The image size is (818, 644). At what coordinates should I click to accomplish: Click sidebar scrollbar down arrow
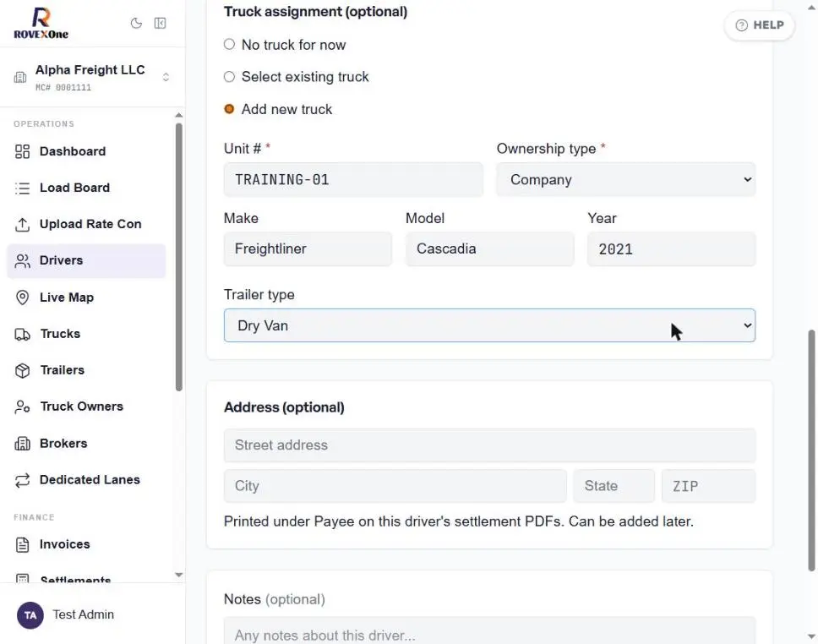point(179,575)
